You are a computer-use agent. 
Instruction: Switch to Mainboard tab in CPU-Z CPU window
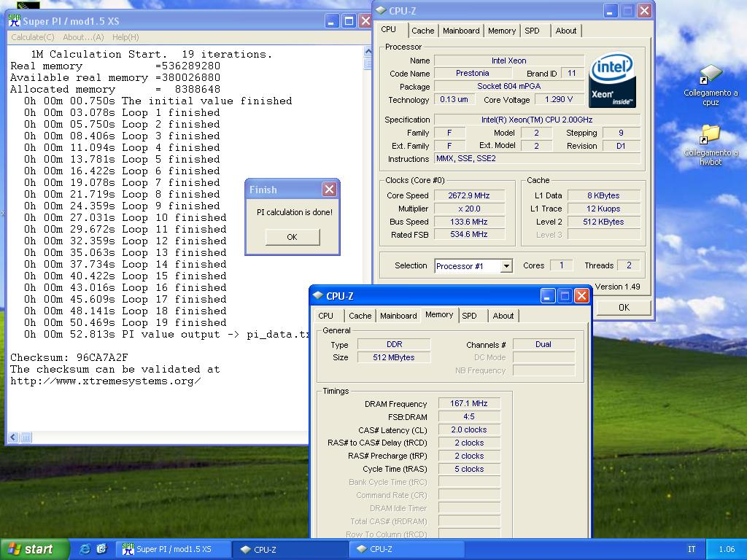point(461,31)
